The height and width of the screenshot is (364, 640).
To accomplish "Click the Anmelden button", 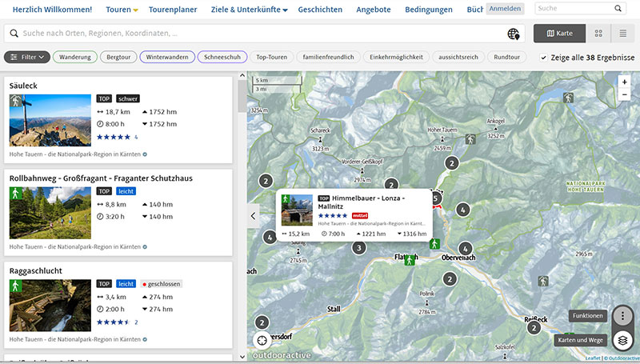I will (505, 9).
